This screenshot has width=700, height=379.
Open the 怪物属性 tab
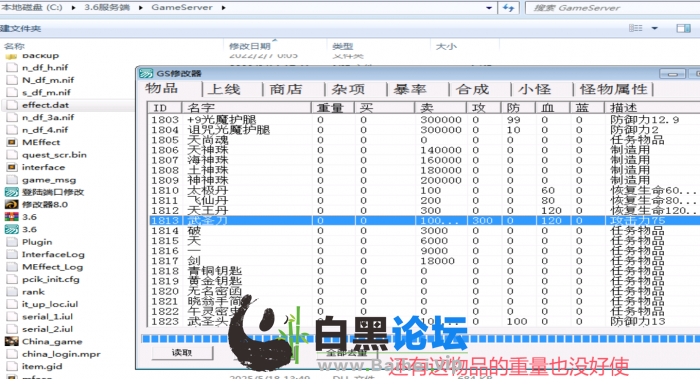(614, 89)
